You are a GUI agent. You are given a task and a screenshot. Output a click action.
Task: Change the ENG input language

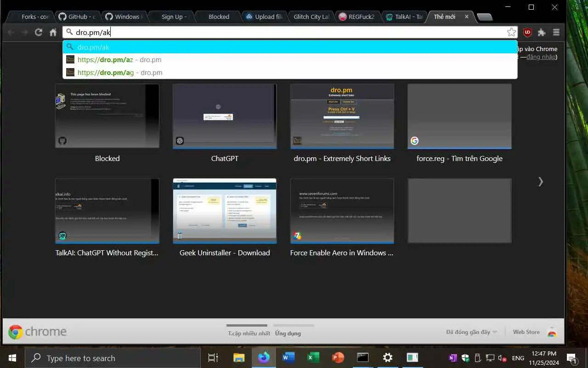[518, 358]
